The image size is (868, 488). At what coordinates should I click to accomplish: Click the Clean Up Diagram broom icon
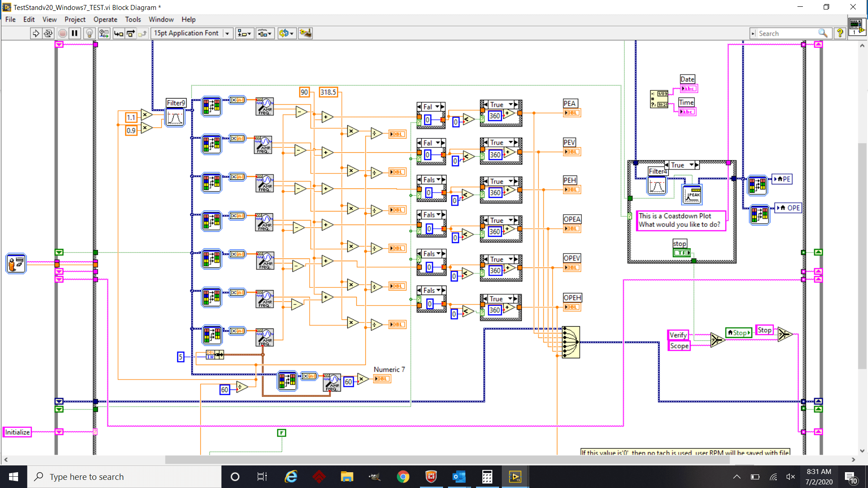tap(305, 33)
